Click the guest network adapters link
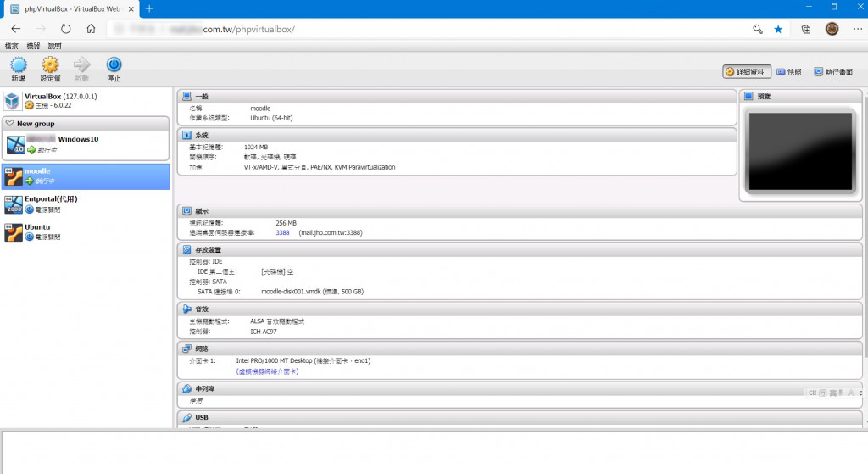868x474 pixels. (x=267, y=371)
